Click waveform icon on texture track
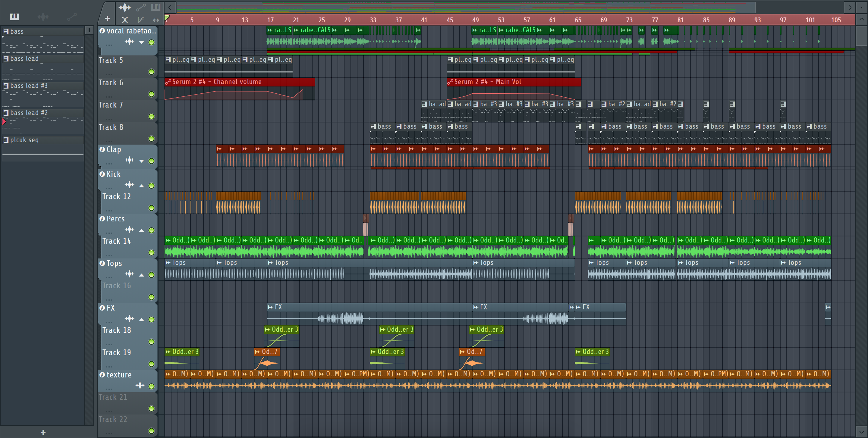 [x=140, y=386]
